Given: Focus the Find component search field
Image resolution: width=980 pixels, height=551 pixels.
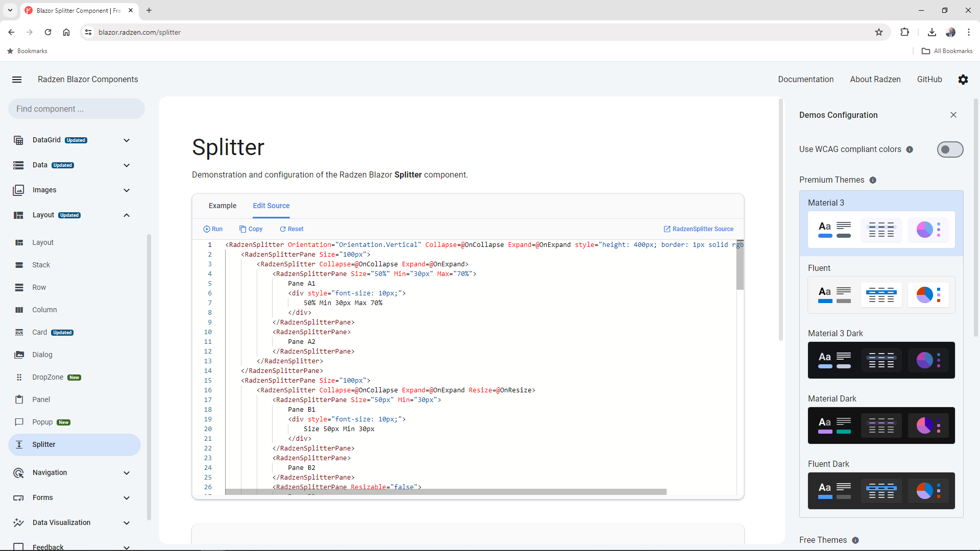Looking at the screenshot, I should pos(77,109).
